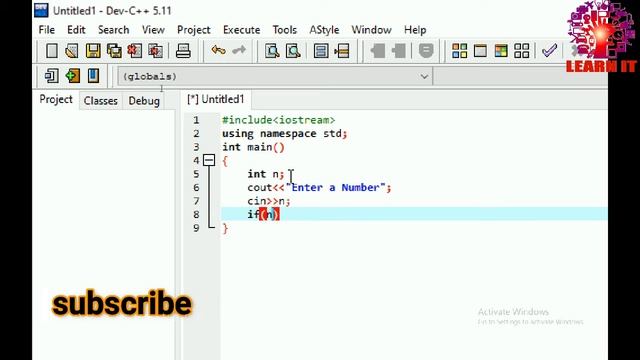Open the Replace dialog
640x360 pixels.
point(293,51)
